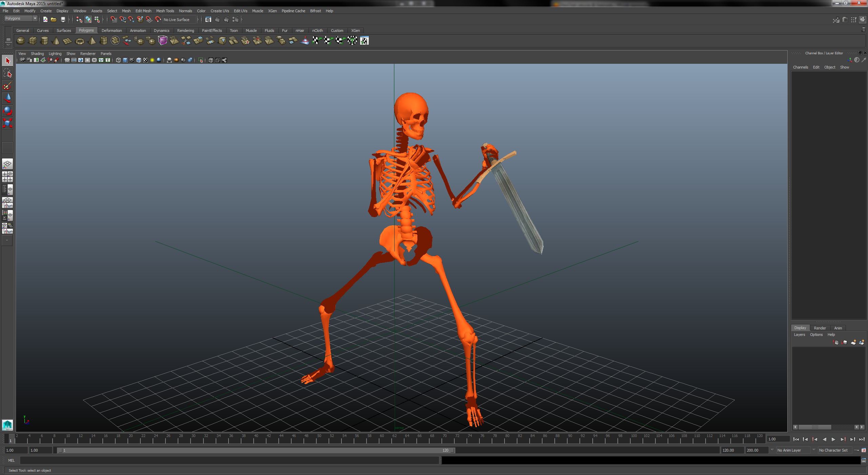Toggle Snap to Points magnet
The width and height of the screenshot is (868, 475).
point(131,20)
